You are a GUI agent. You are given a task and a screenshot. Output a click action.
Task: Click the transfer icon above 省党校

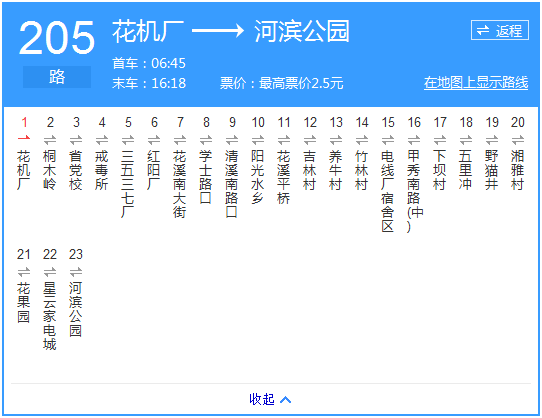[76, 140]
